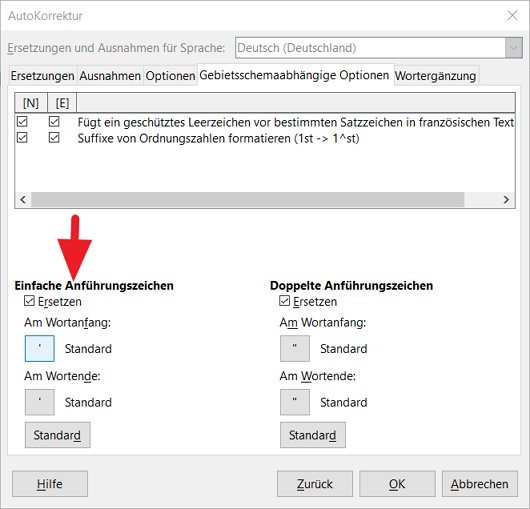Click left arrow of horizontal scrollbar

tap(23, 199)
